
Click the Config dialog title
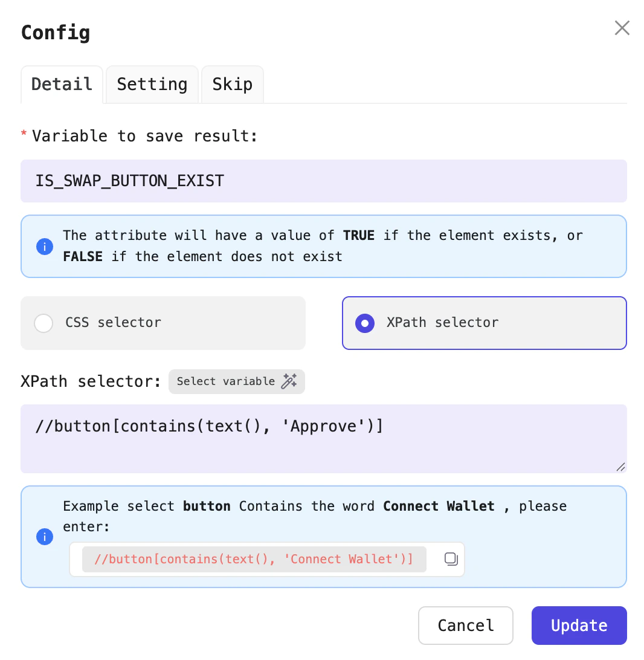point(55,33)
